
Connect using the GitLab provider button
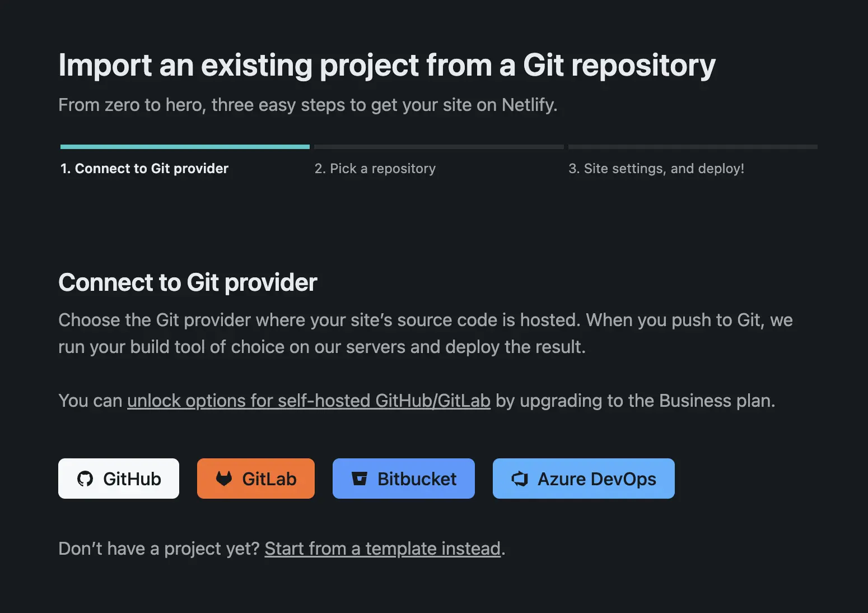(255, 479)
